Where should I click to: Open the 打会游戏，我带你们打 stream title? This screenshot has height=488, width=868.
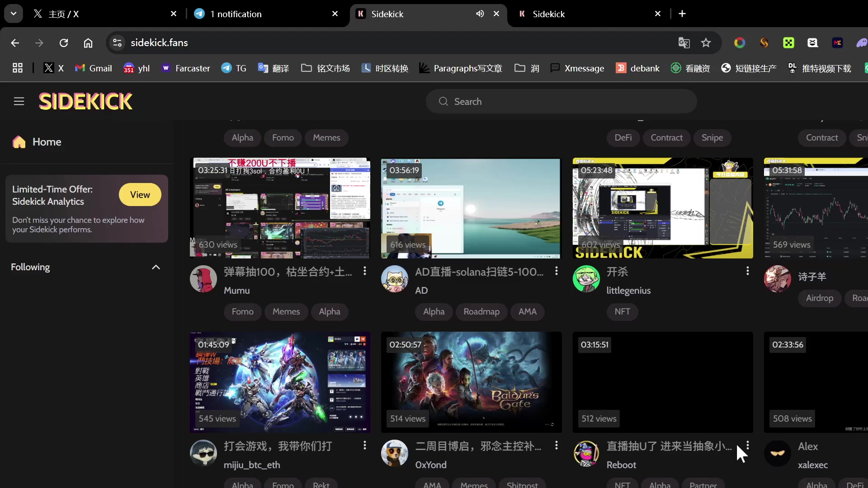278,446
